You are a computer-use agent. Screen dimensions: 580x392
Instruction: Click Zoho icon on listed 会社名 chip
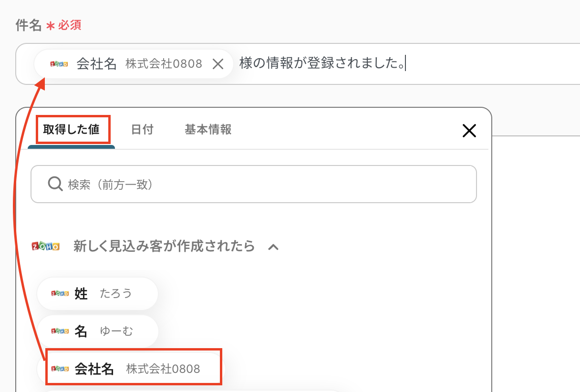click(60, 369)
